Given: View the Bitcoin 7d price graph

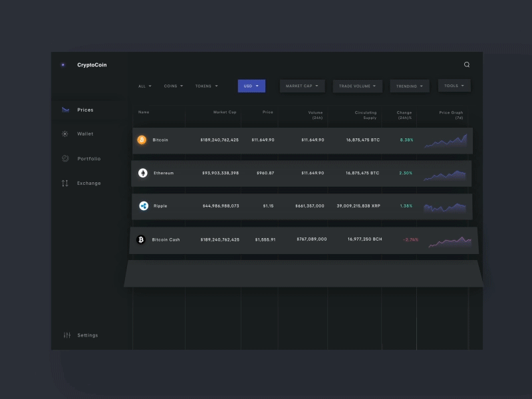Looking at the screenshot, I should (446, 140).
